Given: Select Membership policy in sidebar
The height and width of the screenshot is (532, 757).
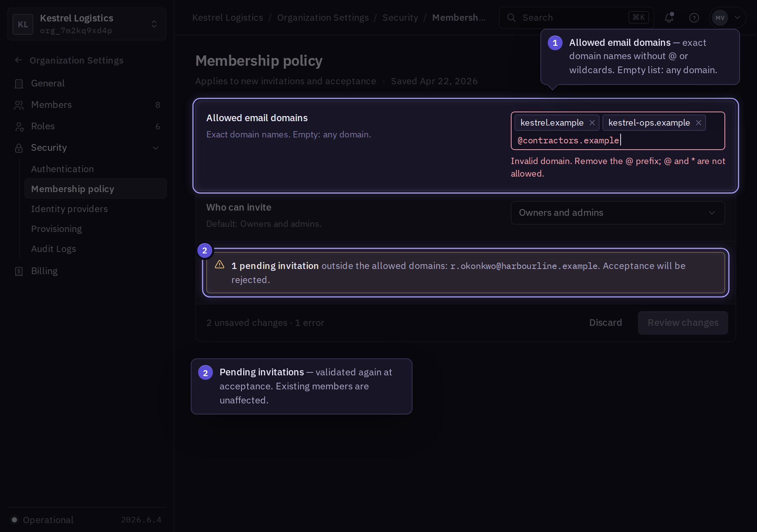Looking at the screenshot, I should pyautogui.click(x=96, y=189).
